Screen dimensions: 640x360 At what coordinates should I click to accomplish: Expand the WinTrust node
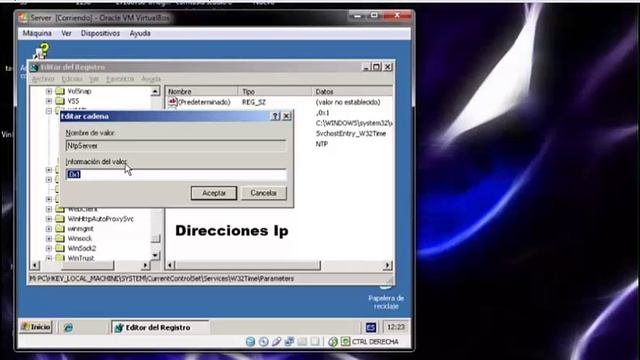(49, 258)
